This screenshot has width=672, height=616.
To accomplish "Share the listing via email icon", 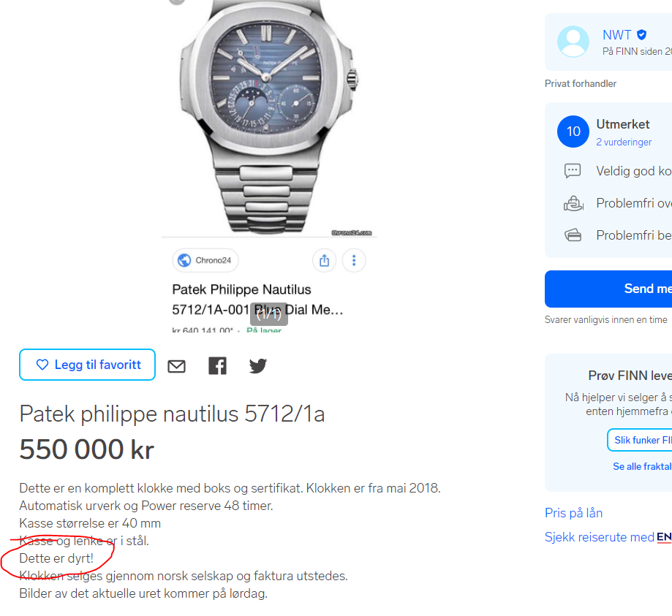I will tap(176, 366).
